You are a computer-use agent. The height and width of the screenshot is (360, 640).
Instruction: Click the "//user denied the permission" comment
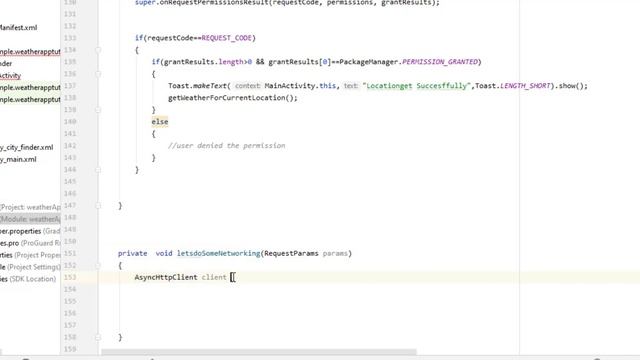[227, 146]
